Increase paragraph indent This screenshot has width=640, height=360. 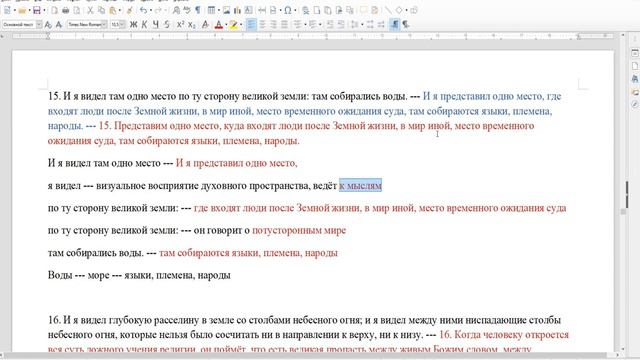pyautogui.click(x=329, y=24)
